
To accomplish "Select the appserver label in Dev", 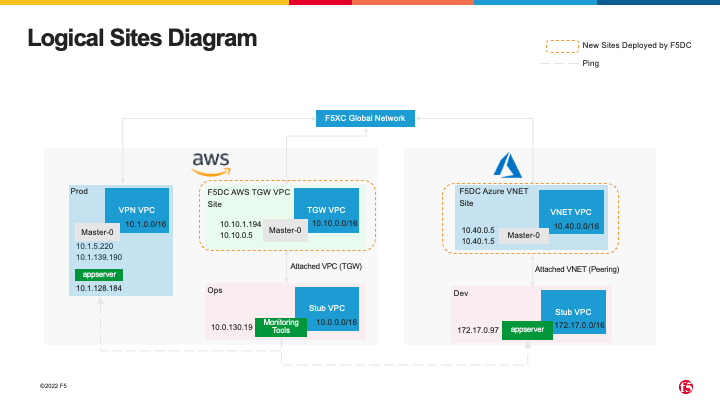I will pyautogui.click(x=527, y=328).
